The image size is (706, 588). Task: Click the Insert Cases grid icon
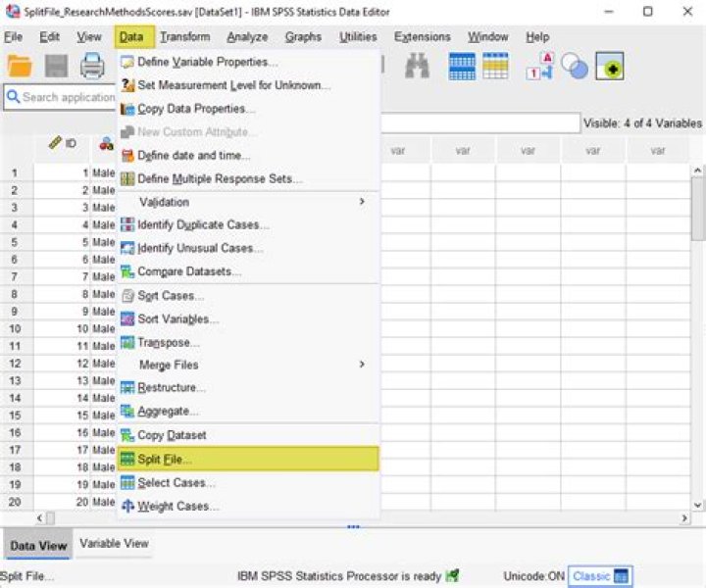pos(462,66)
